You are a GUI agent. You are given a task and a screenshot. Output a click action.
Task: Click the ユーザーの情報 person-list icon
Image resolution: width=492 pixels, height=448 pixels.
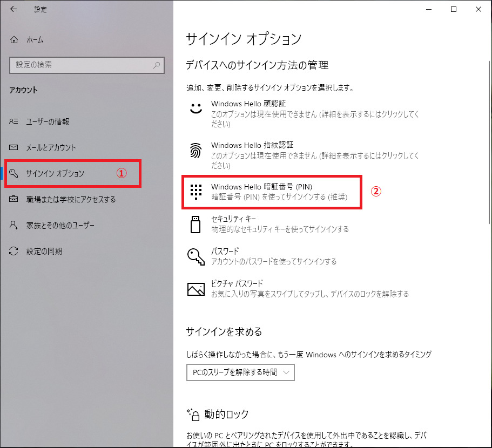[14, 121]
